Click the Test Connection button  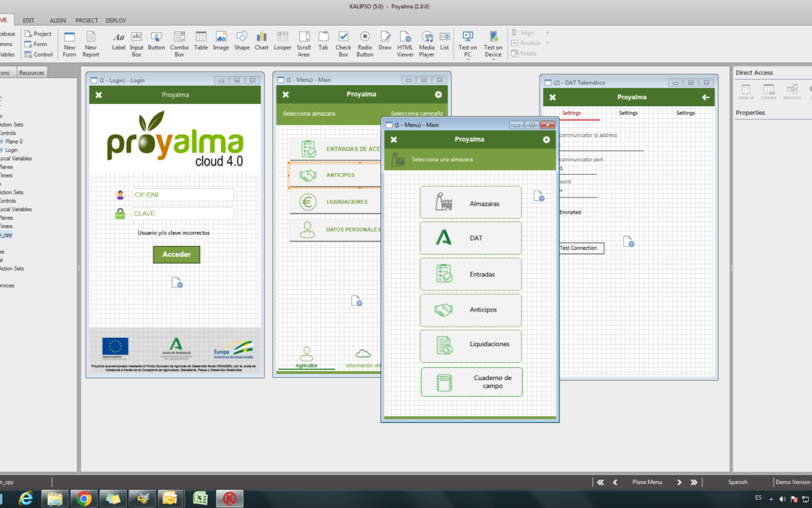coord(580,248)
